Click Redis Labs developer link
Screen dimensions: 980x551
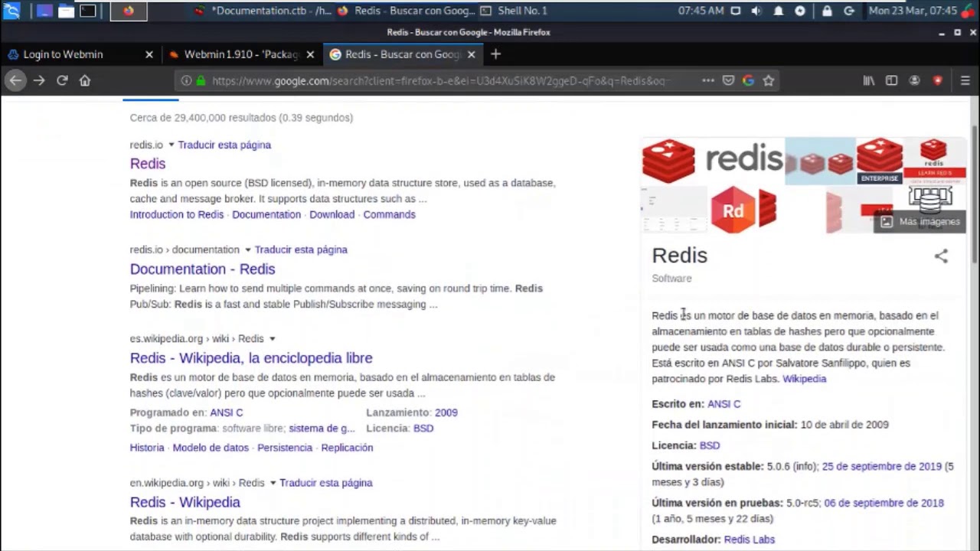(749, 540)
